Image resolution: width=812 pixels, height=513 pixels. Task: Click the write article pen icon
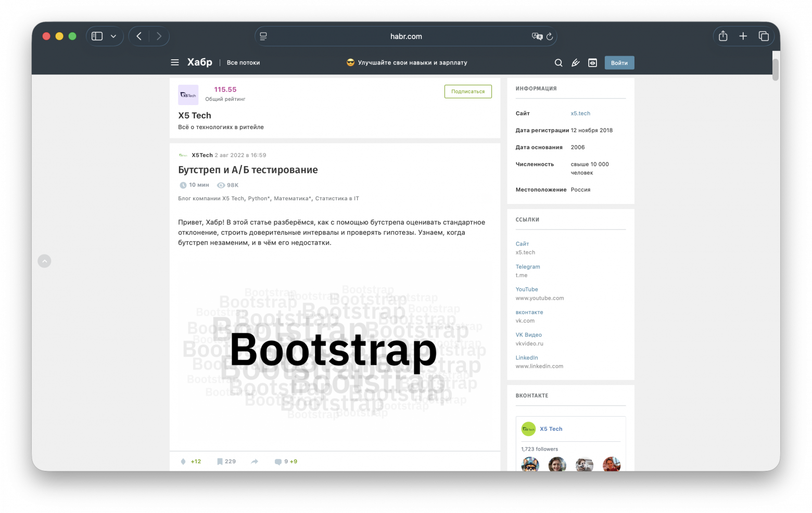click(x=575, y=63)
